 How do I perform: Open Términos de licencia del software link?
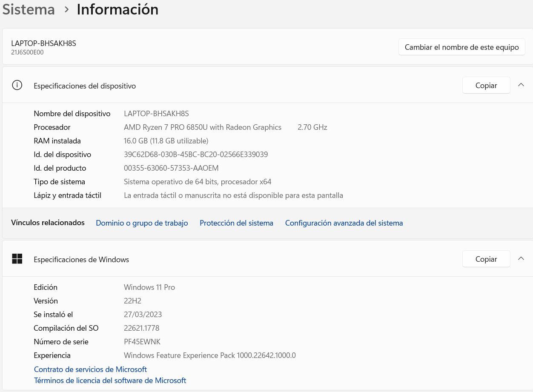(x=110, y=381)
